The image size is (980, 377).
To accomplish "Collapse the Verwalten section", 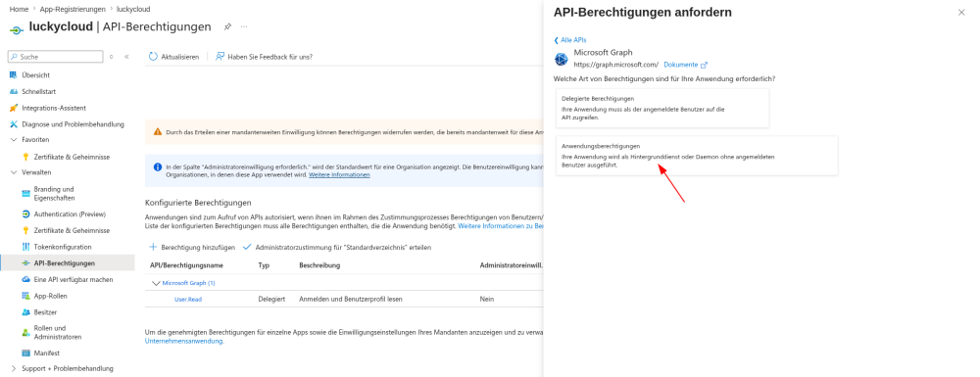I will coord(14,172).
